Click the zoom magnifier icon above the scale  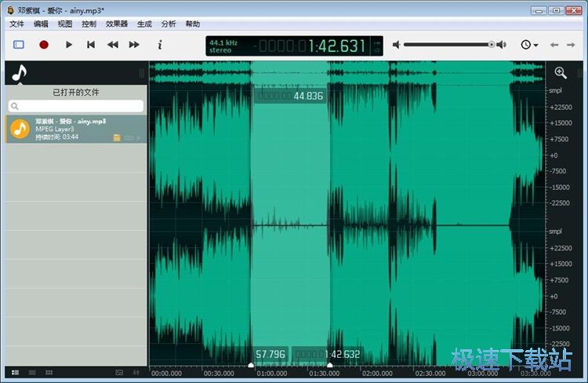tap(561, 73)
